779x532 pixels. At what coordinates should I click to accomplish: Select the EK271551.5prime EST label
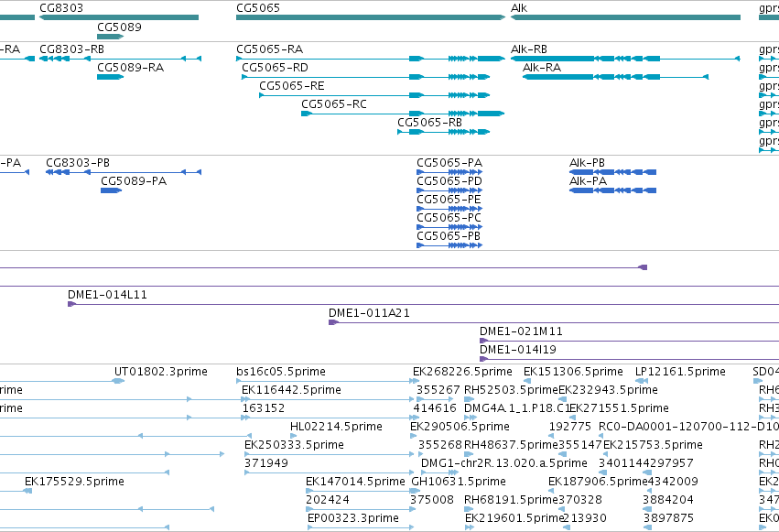click(619, 408)
